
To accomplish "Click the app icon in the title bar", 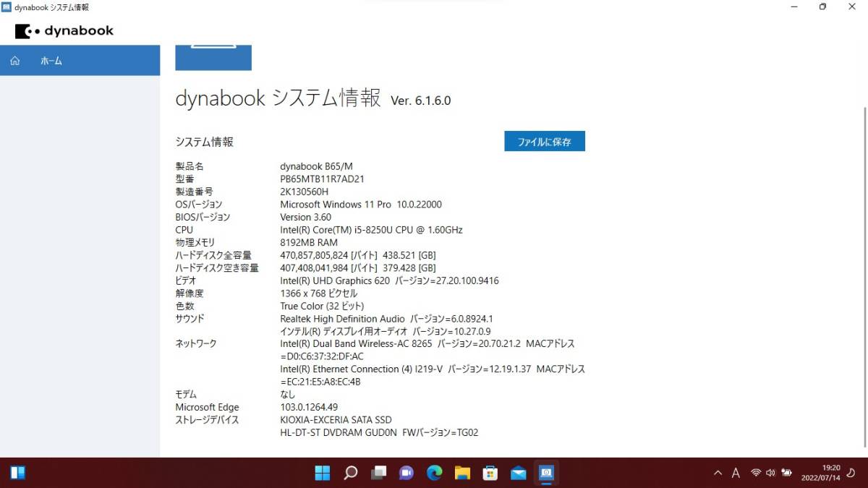I will pos(7,7).
